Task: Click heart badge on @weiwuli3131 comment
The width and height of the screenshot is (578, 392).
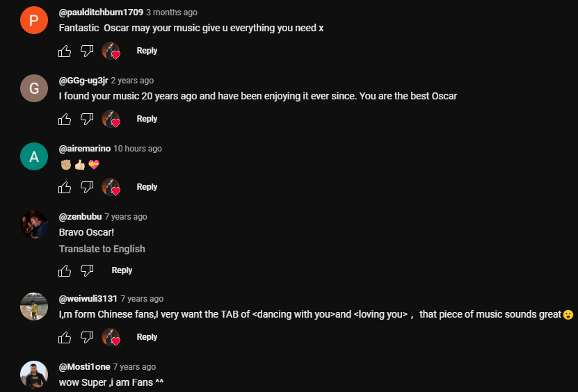Action: [111, 337]
